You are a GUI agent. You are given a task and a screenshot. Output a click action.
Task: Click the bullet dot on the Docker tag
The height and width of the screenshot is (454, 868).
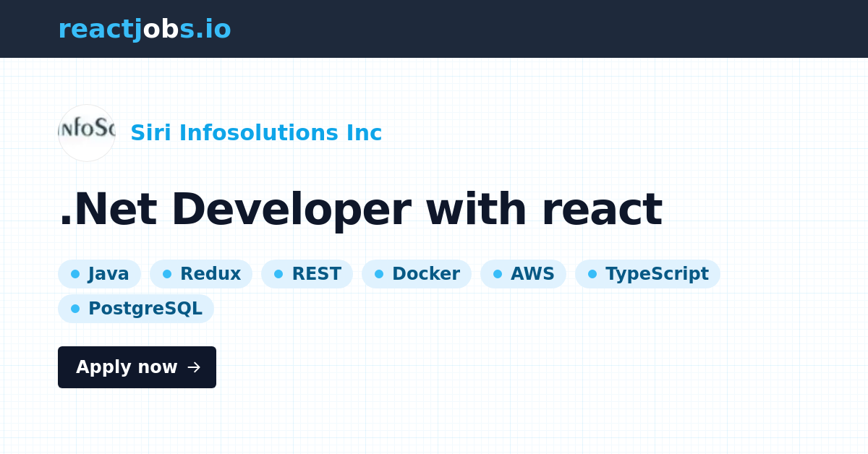379,274
